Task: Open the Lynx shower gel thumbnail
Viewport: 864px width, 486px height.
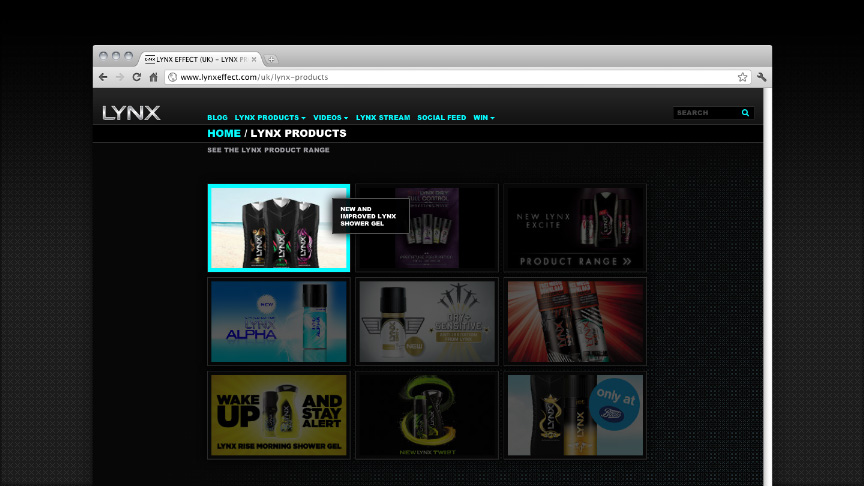Action: pos(279,228)
